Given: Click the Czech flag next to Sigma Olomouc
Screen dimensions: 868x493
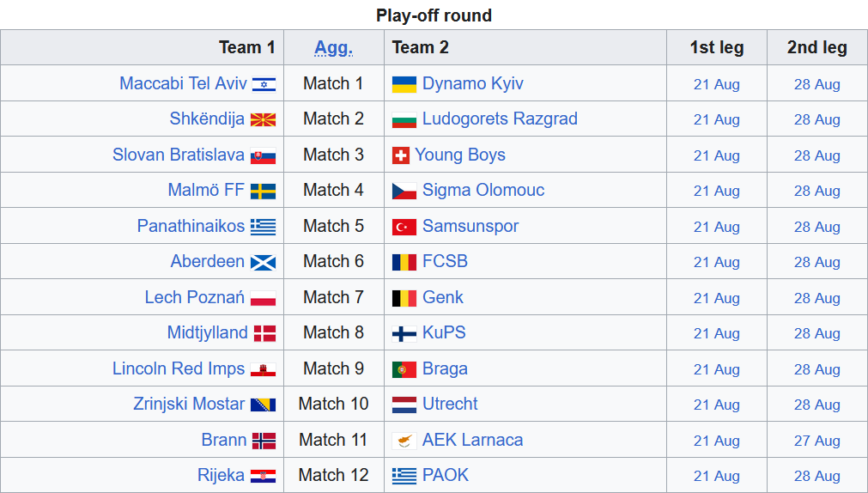Looking at the screenshot, I should (404, 192).
